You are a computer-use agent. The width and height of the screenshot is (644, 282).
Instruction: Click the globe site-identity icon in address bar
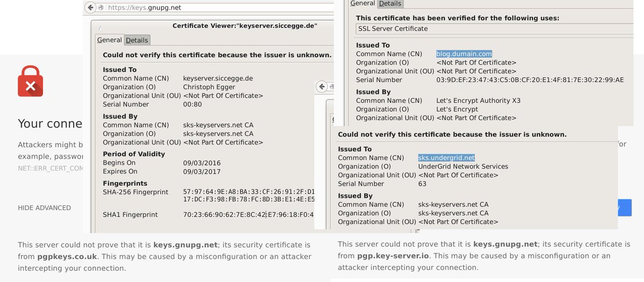[102, 8]
